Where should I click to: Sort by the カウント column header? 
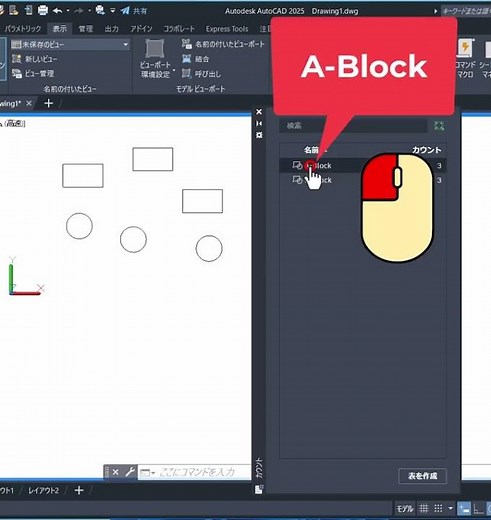click(x=426, y=150)
